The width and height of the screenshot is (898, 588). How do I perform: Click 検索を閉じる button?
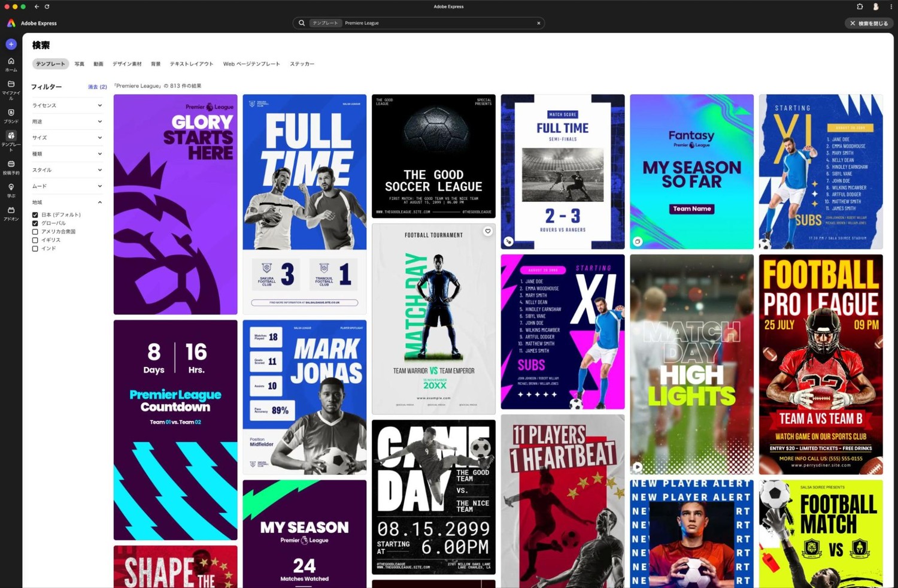[x=869, y=23]
